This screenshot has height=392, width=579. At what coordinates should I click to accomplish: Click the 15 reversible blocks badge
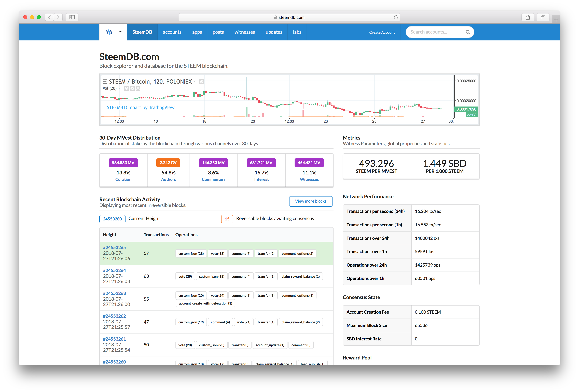pyautogui.click(x=227, y=219)
